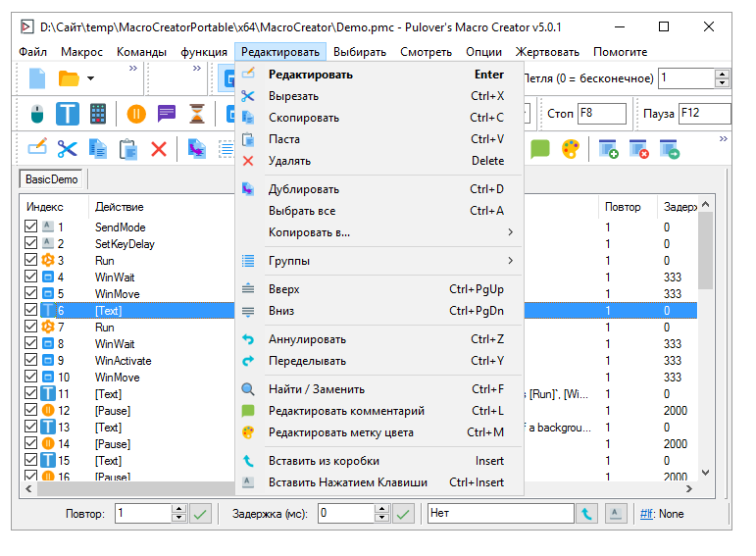Click the Duplicate toolbar icon
This screenshot has height=556, width=756.
pyautogui.click(x=197, y=148)
